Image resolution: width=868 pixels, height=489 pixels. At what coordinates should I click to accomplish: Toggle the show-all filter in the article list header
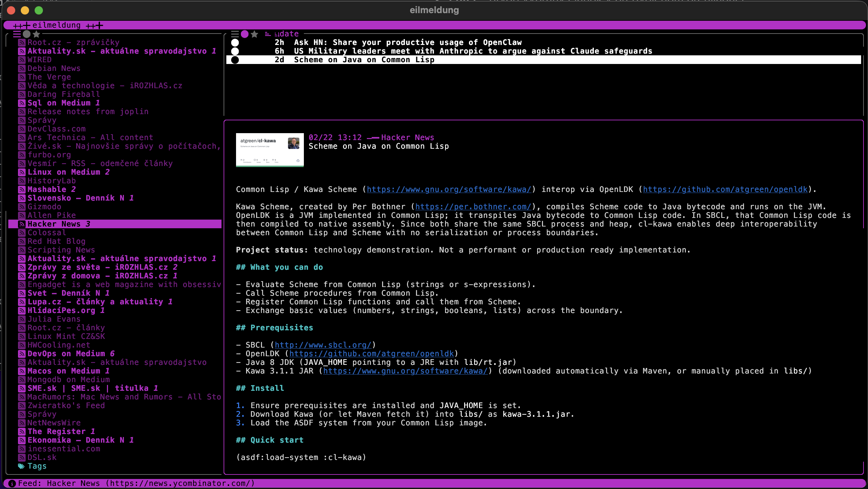click(x=235, y=34)
